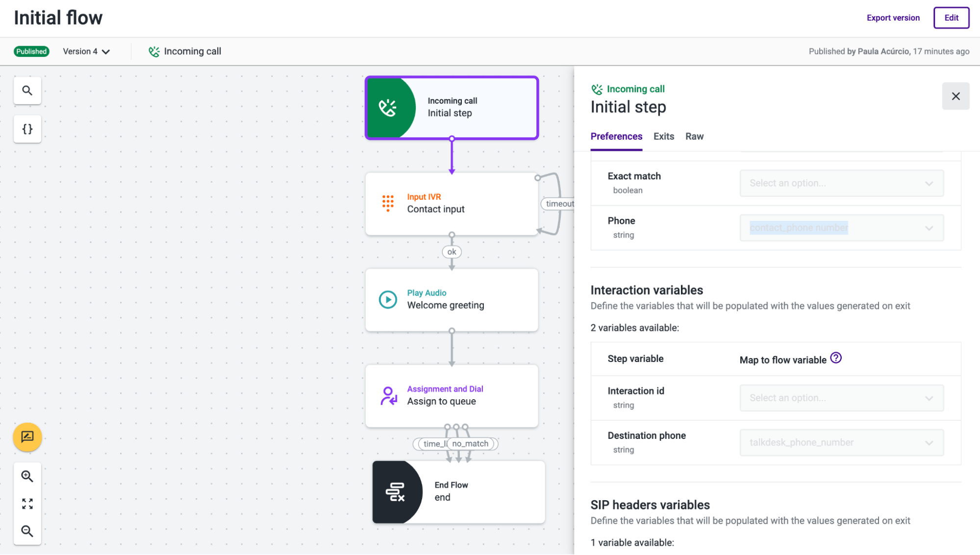
Task: Click the Export version link
Action: (x=893, y=18)
